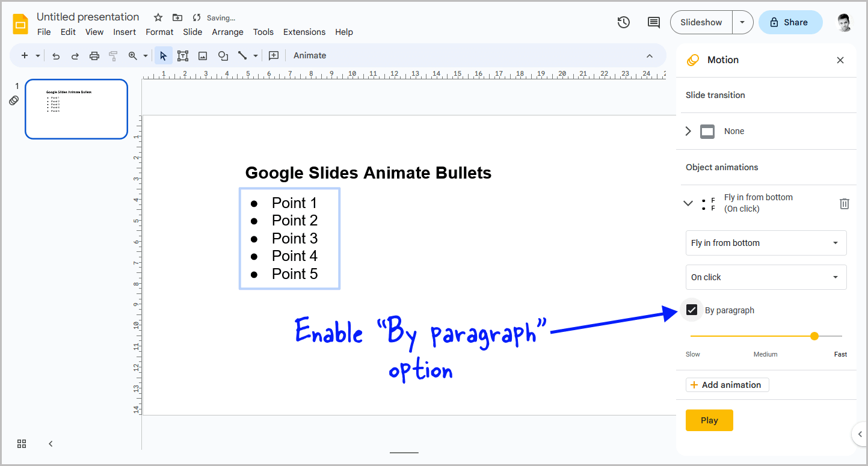The image size is (868, 466).
Task: Open the Extensions menu
Action: coord(304,32)
